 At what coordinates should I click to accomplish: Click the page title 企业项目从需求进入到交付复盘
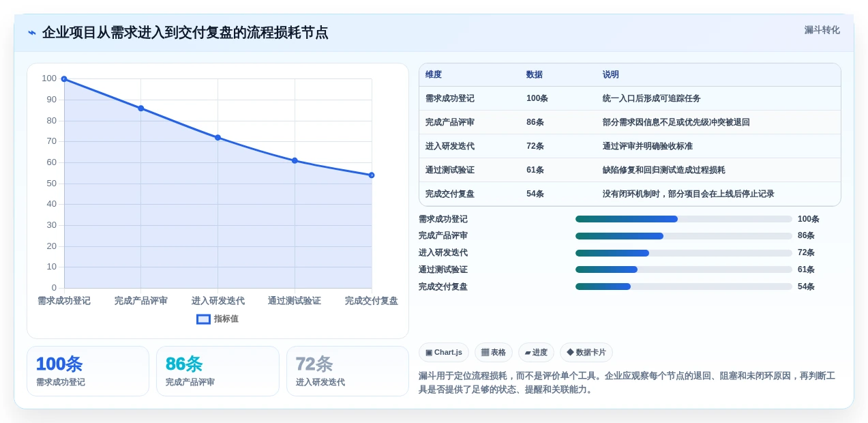185,33
